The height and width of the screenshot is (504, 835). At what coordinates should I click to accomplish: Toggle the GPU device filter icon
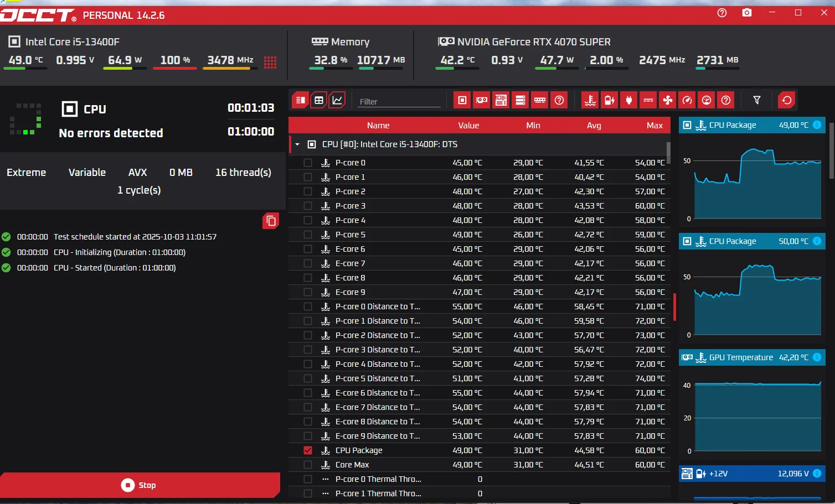482,100
